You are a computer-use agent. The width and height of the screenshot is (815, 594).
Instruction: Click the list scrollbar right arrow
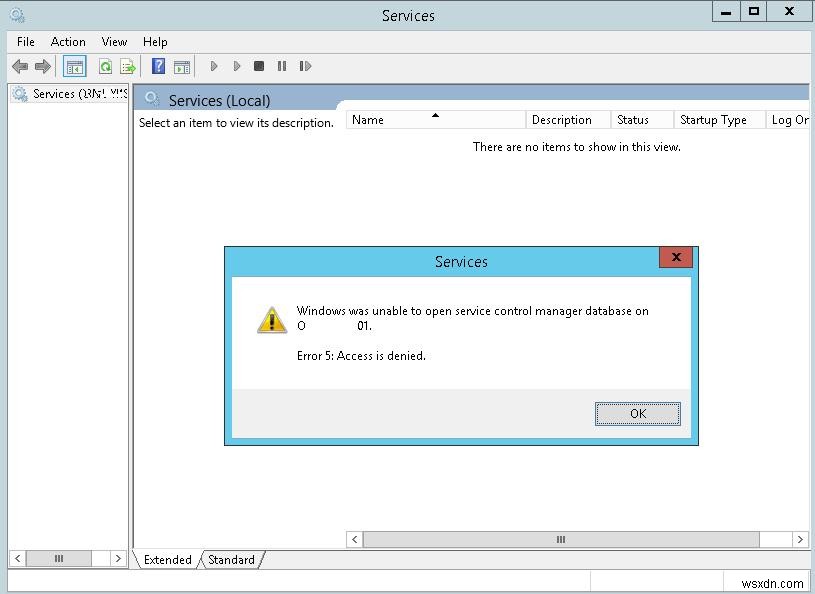(x=800, y=539)
